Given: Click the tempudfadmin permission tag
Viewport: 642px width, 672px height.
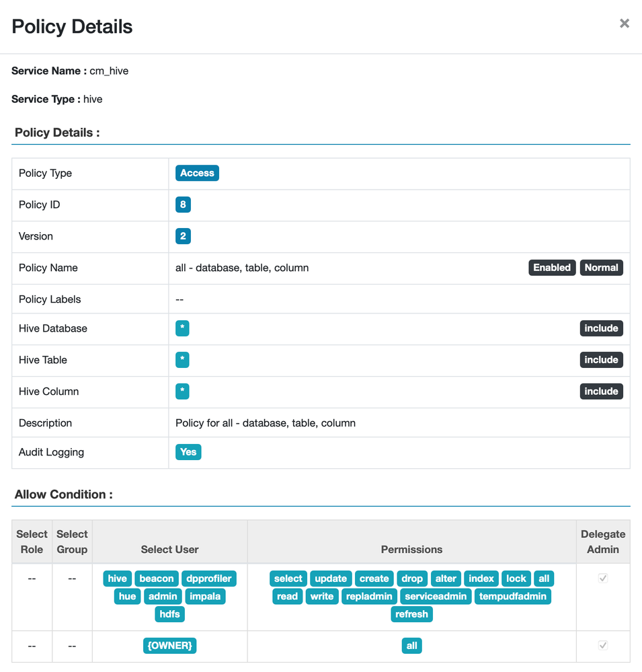Looking at the screenshot, I should (x=512, y=596).
